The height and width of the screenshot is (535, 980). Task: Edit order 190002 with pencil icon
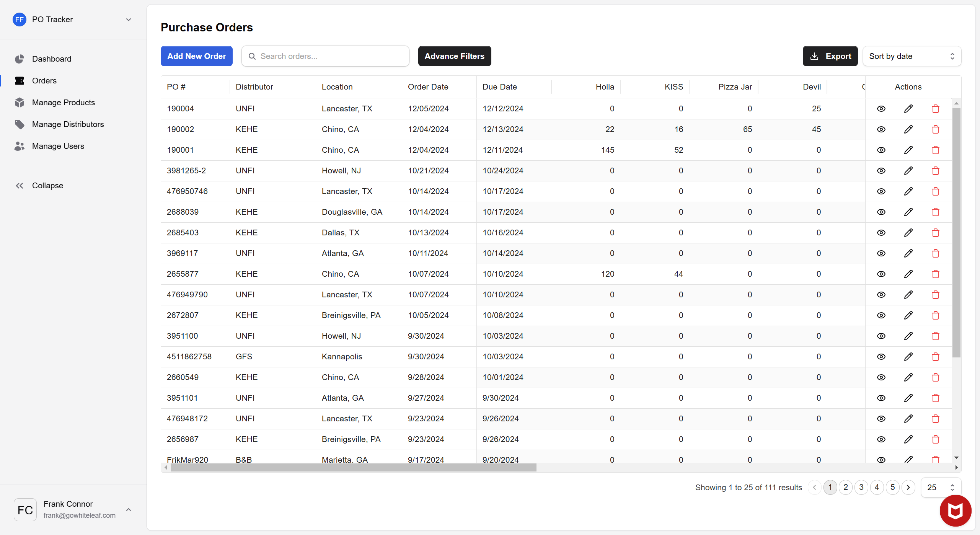[908, 129]
